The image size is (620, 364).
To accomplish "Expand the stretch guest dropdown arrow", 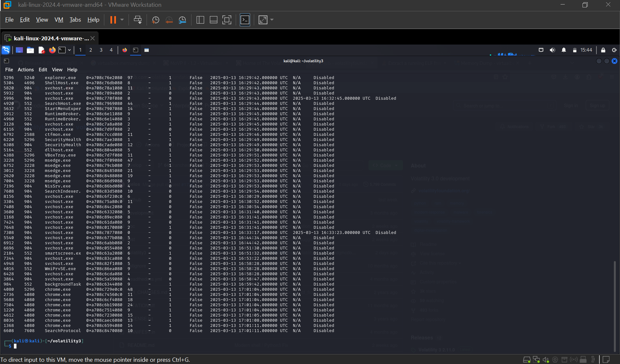I will [x=272, y=20].
